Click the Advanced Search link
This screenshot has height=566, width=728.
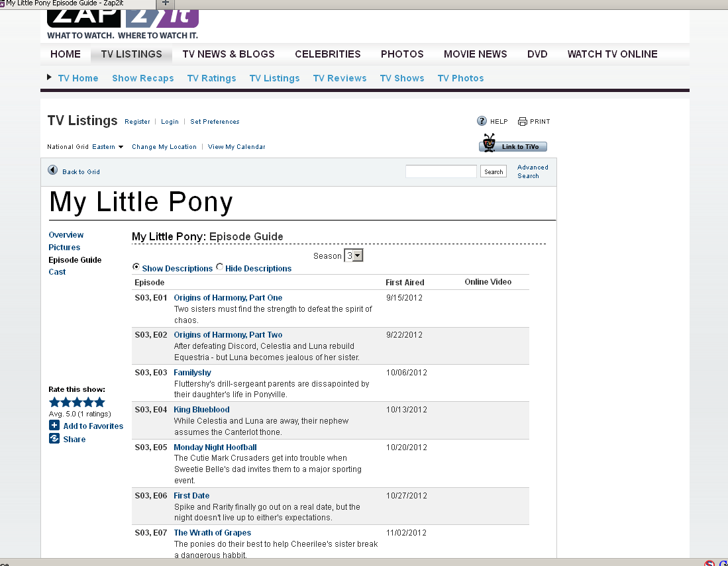pos(533,171)
